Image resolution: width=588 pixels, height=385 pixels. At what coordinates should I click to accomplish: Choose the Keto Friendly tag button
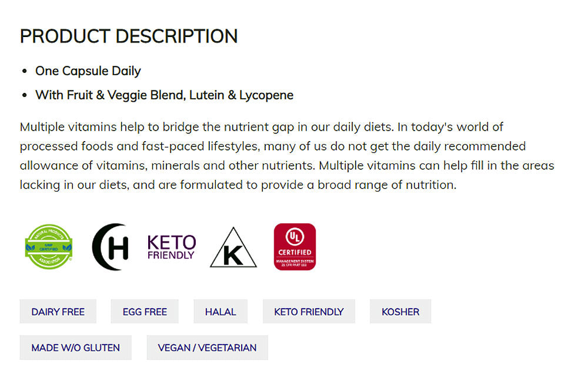coord(309,312)
